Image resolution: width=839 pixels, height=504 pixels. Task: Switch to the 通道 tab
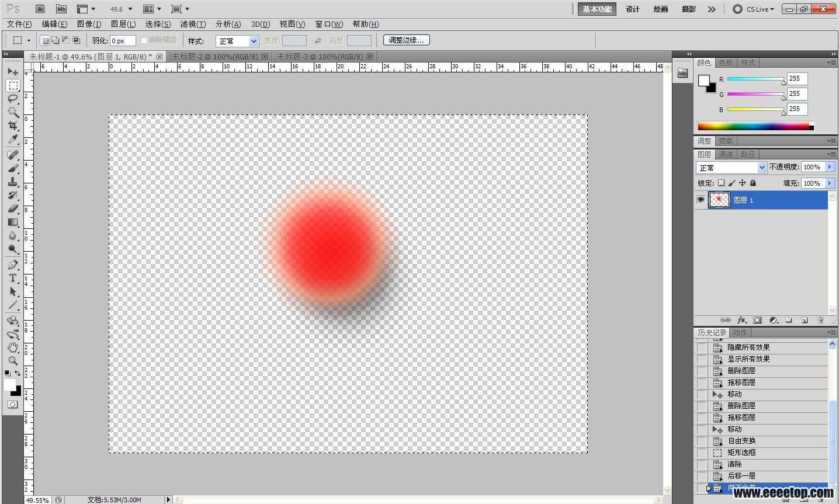click(726, 154)
